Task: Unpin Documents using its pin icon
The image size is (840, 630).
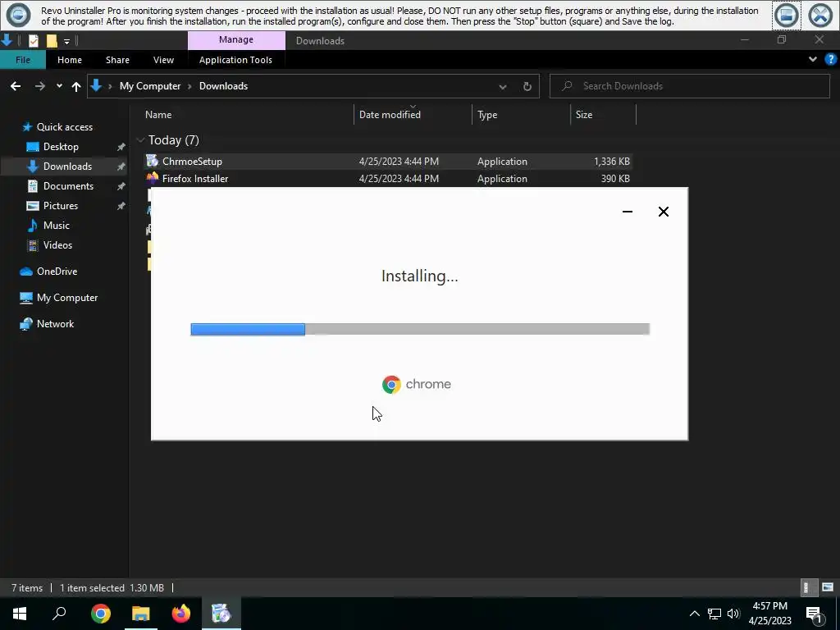Action: click(121, 186)
